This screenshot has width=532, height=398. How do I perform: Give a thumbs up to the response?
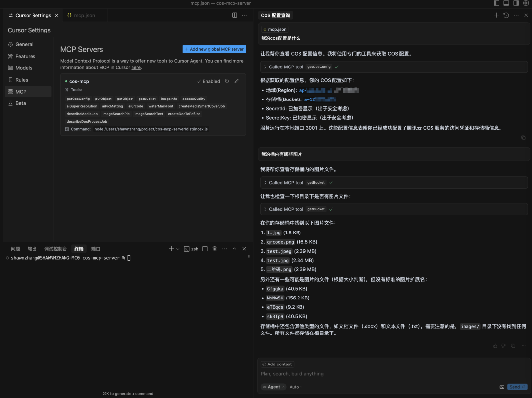click(495, 346)
